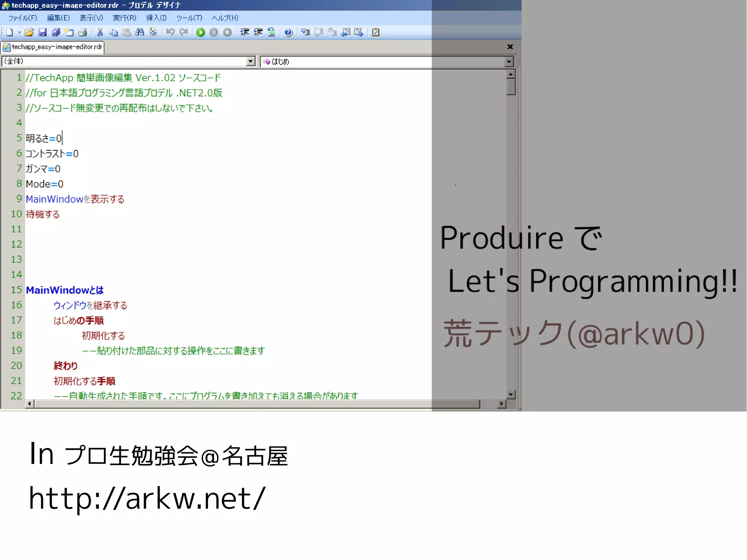Click the Find binoculars icon

click(140, 32)
